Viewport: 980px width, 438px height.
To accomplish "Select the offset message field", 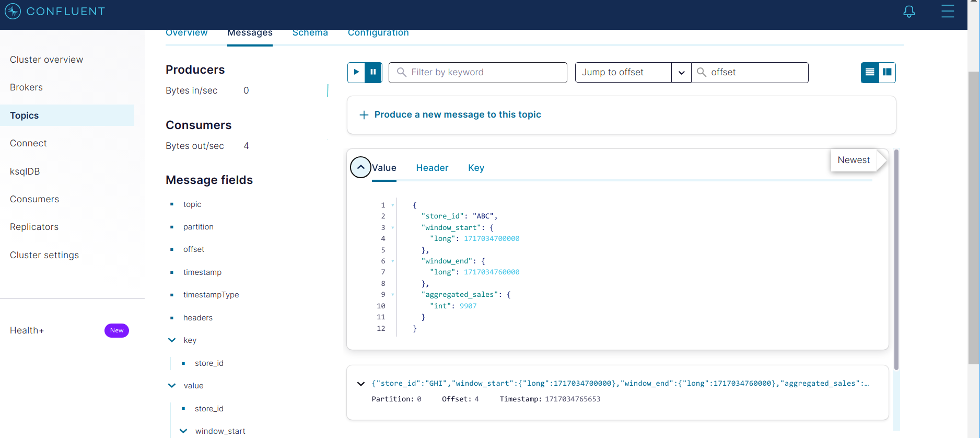I will (194, 249).
